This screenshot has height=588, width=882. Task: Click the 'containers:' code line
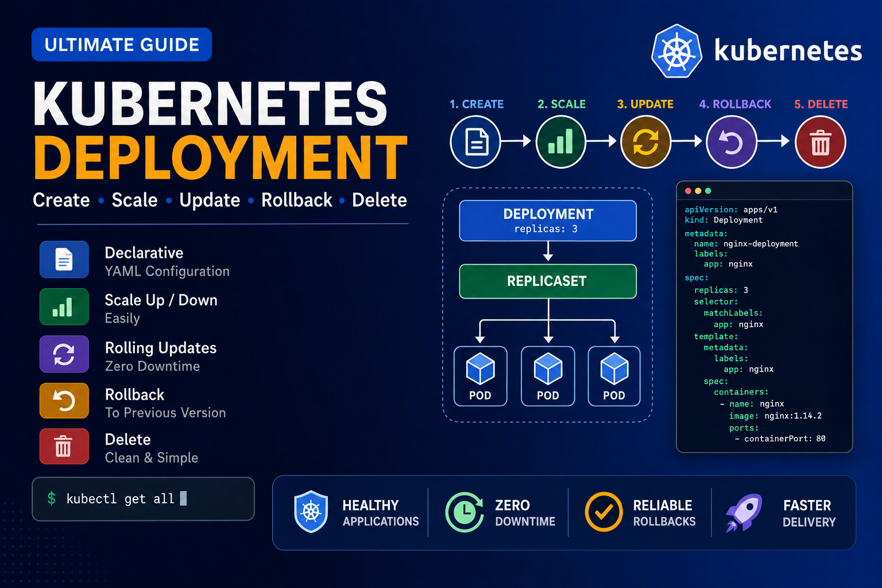[x=741, y=392]
